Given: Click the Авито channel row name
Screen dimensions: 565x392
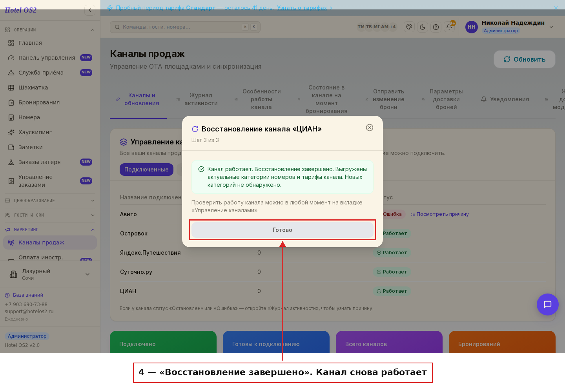Looking at the screenshot, I should coord(128,214).
